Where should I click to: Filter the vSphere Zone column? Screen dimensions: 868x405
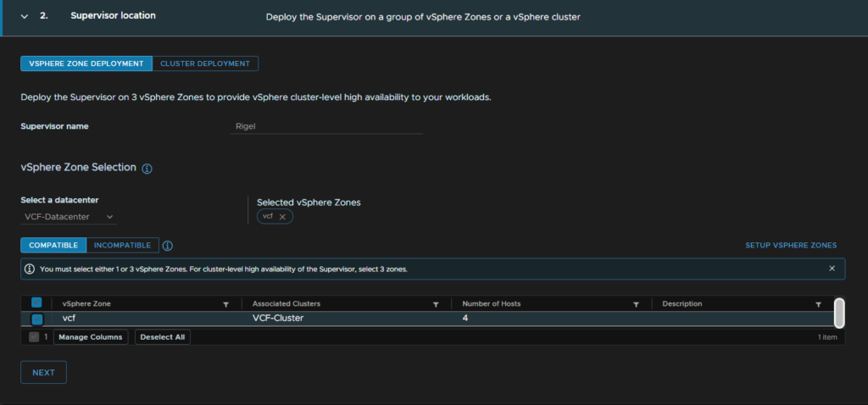(x=225, y=304)
